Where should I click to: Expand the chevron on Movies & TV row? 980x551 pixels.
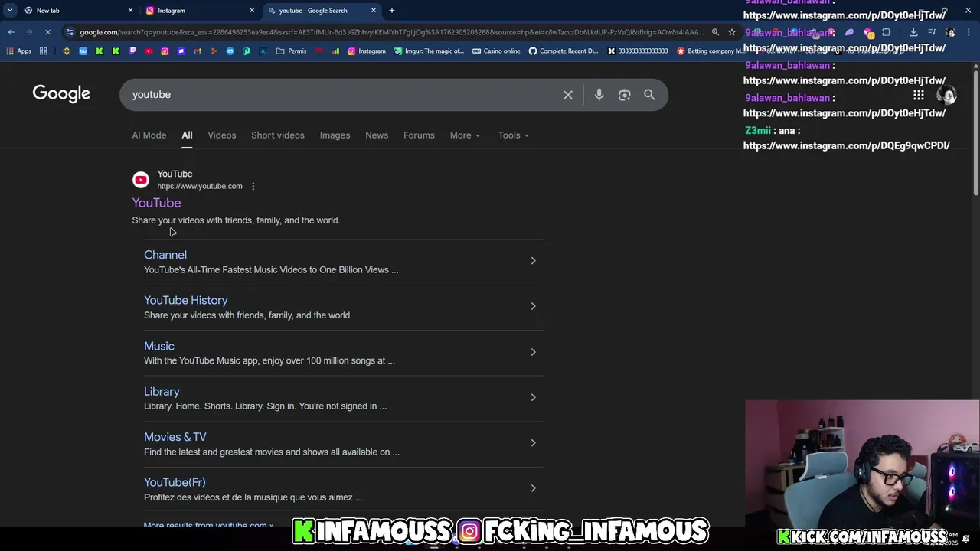[533, 442]
